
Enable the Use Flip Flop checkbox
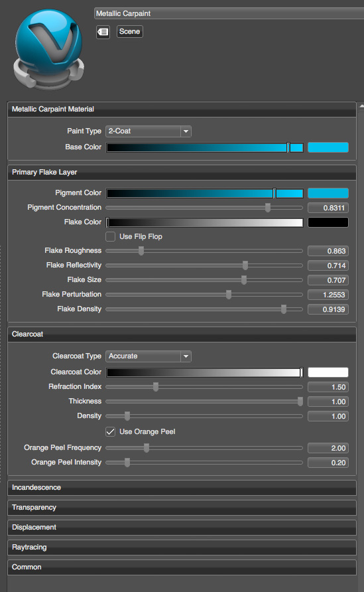pyautogui.click(x=111, y=237)
